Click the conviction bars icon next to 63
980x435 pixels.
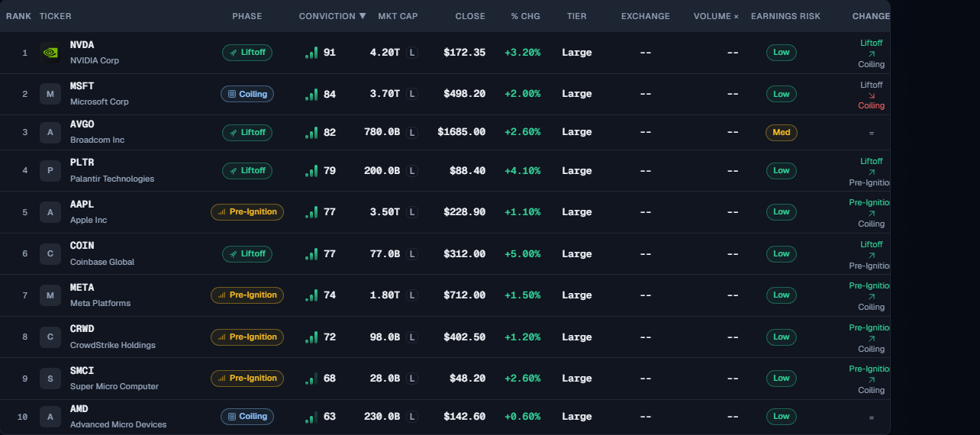click(311, 417)
